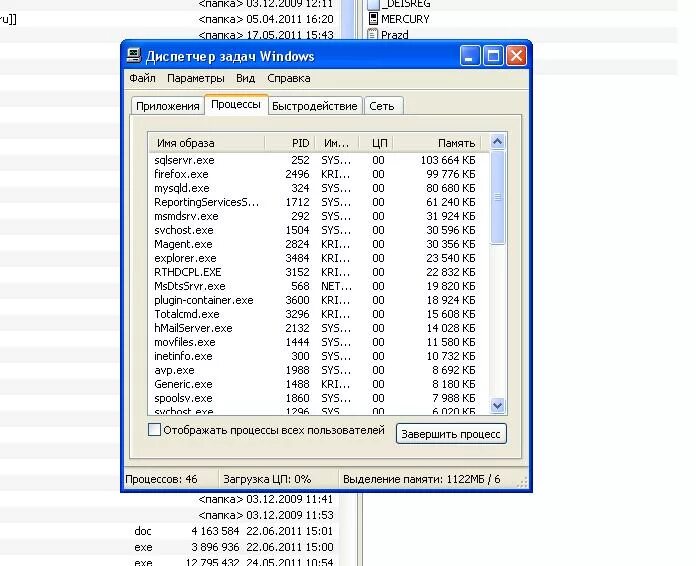Image resolution: width=696 pixels, height=566 pixels.
Task: Switch to the Процессы tab
Action: 236,105
